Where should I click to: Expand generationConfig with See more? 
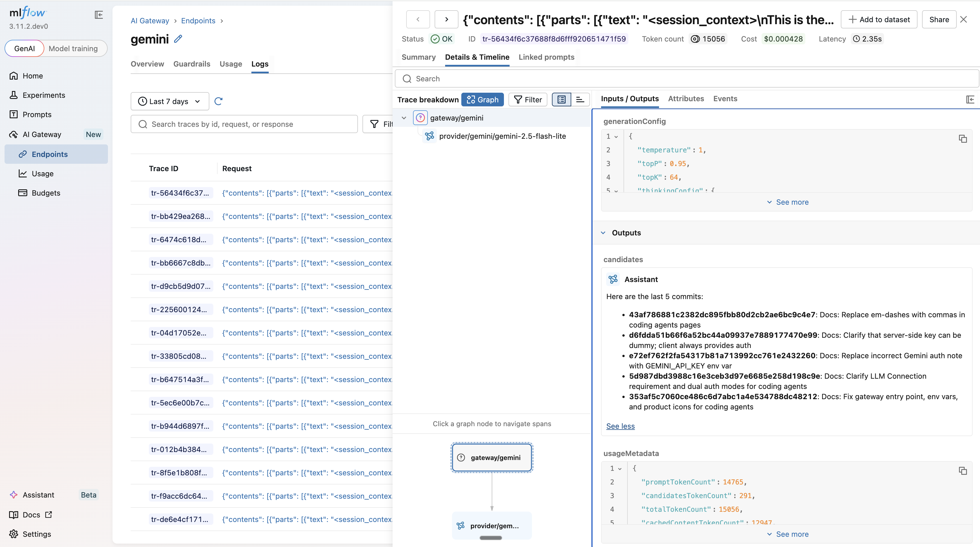point(787,202)
